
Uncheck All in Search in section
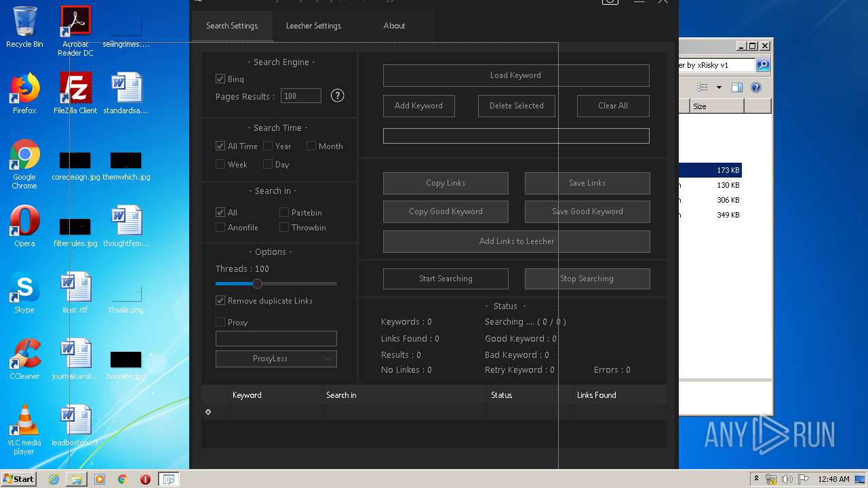pyautogui.click(x=220, y=212)
